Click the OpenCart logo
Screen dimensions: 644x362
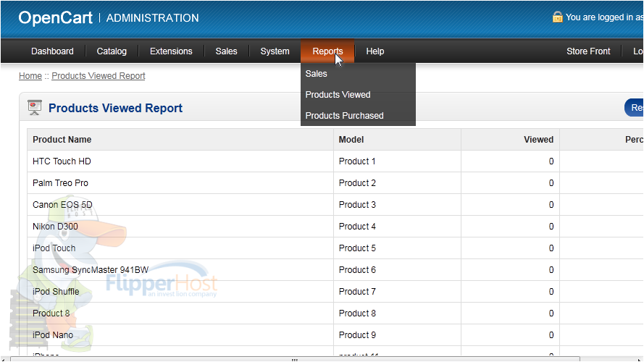click(56, 17)
